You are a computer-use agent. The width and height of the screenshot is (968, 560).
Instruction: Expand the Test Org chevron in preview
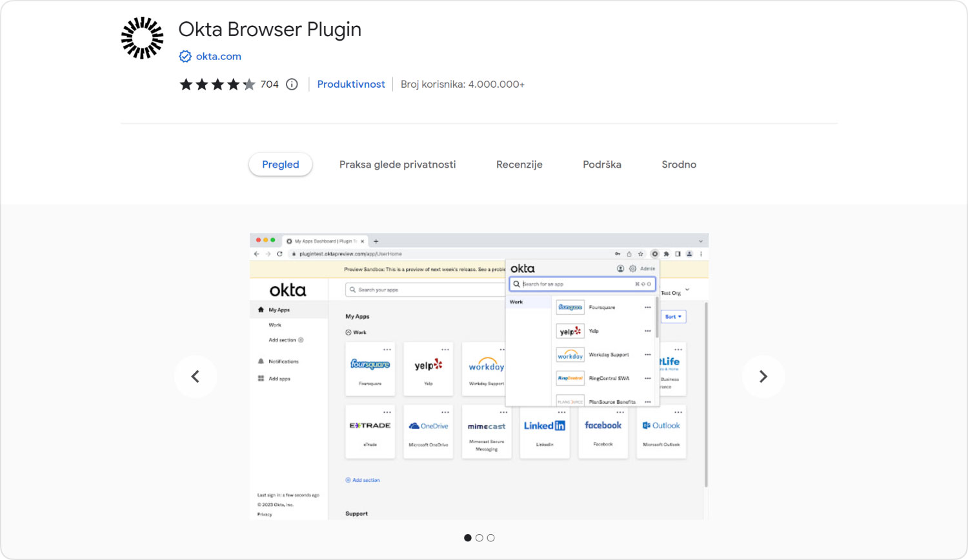(687, 290)
